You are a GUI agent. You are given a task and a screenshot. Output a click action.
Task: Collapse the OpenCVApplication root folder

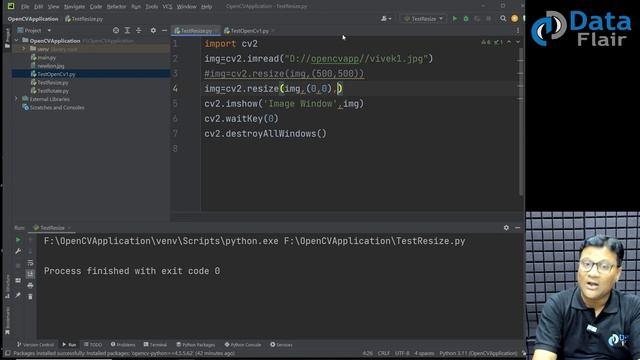click(17, 41)
